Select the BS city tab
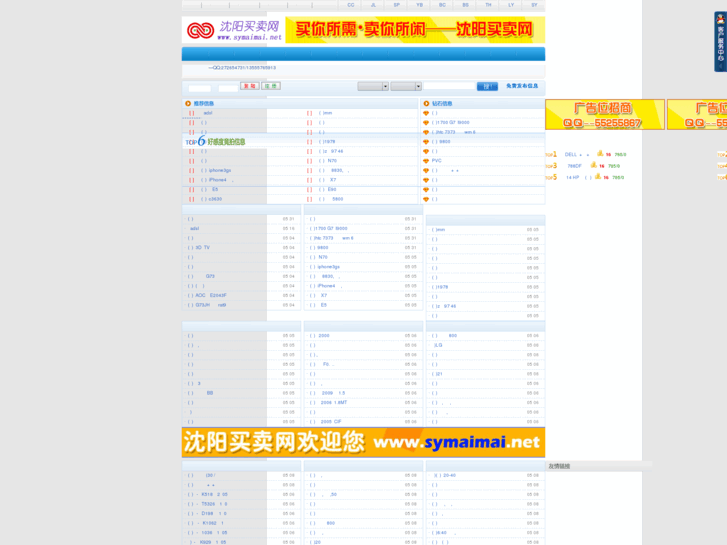 [x=465, y=5]
